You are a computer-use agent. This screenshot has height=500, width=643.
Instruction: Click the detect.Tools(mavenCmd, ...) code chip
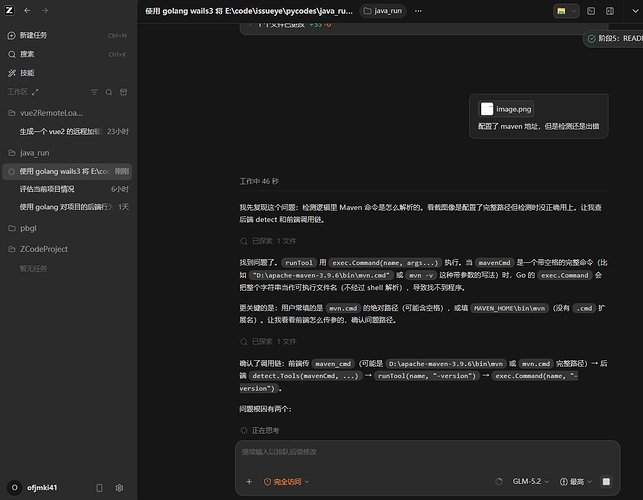click(x=306, y=376)
